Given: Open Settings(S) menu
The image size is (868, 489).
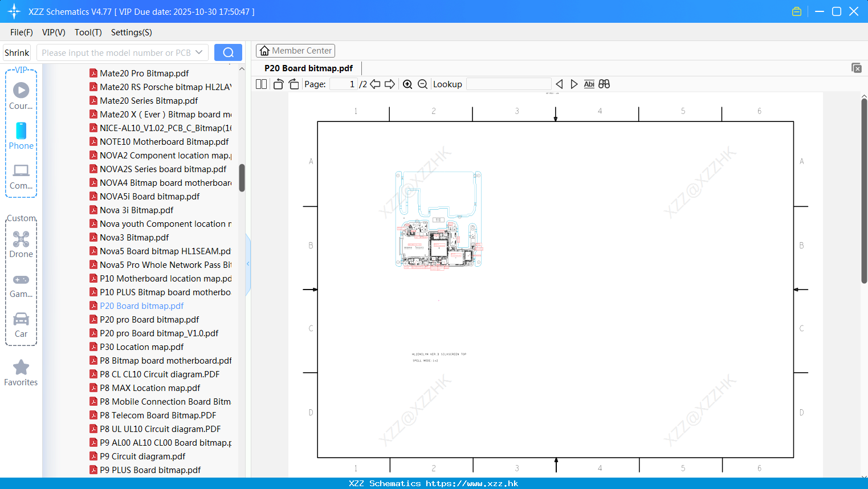Looking at the screenshot, I should point(132,32).
